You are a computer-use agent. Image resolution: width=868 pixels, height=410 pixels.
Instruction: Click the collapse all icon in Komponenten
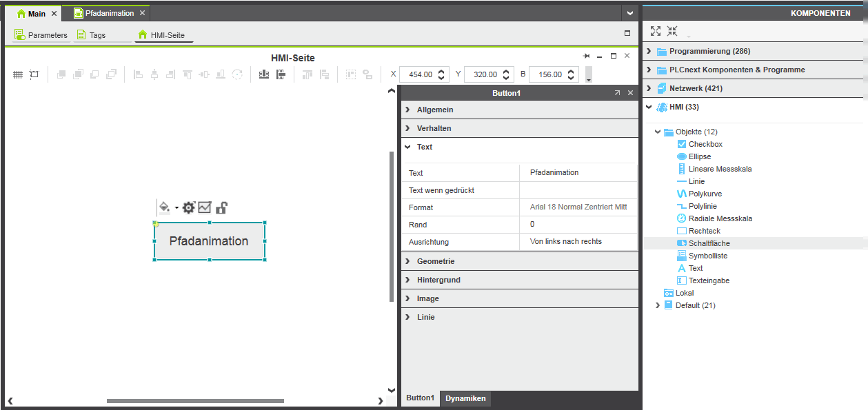[x=672, y=31]
